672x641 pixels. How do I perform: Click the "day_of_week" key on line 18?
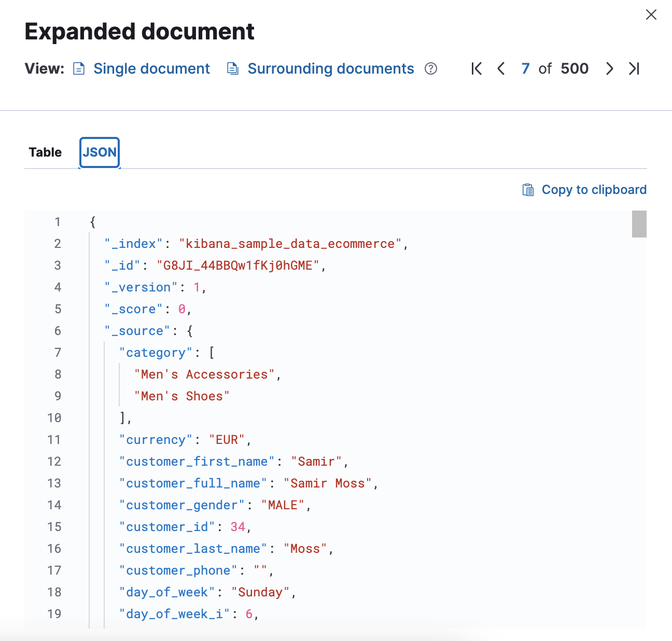(x=167, y=592)
